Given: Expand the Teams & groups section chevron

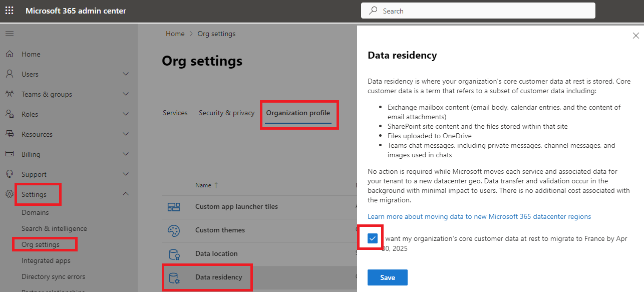Looking at the screenshot, I should [126, 94].
